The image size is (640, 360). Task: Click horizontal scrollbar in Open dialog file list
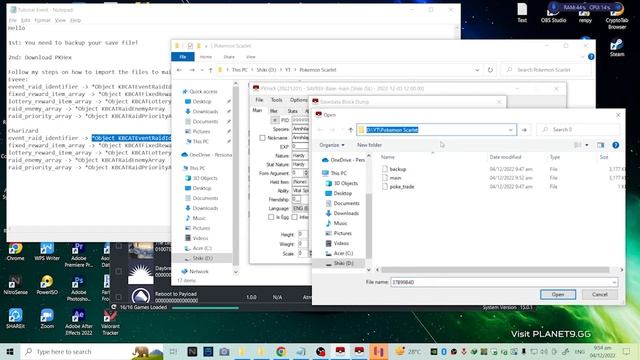point(495,270)
